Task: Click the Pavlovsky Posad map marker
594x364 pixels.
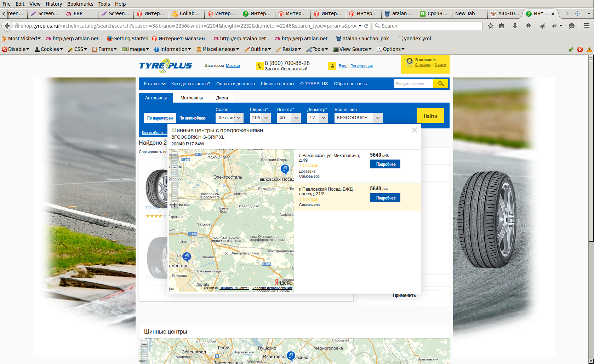Action: (285, 169)
